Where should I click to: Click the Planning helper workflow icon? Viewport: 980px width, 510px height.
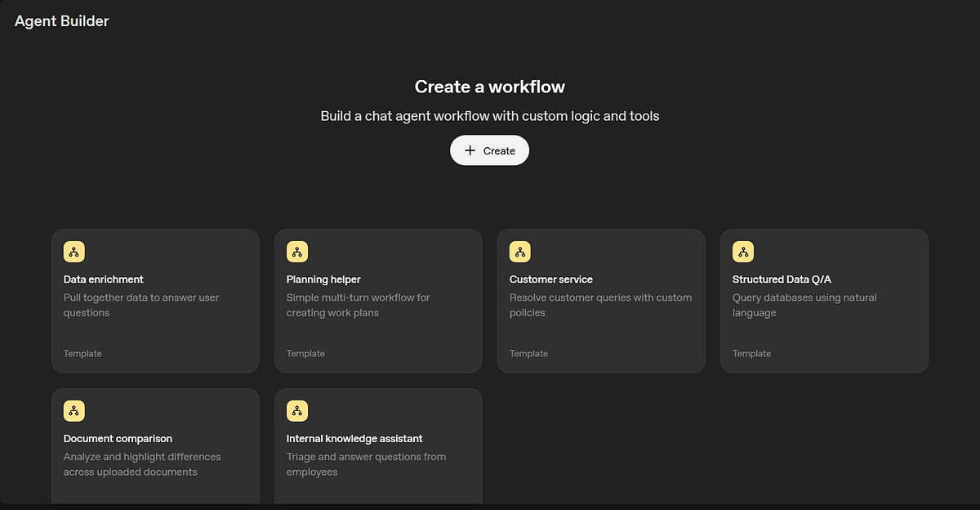296,251
